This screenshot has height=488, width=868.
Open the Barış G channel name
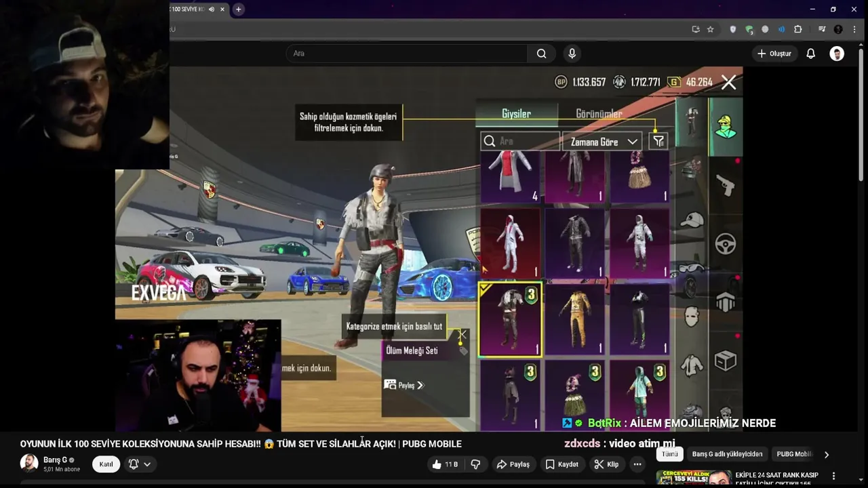(x=55, y=460)
